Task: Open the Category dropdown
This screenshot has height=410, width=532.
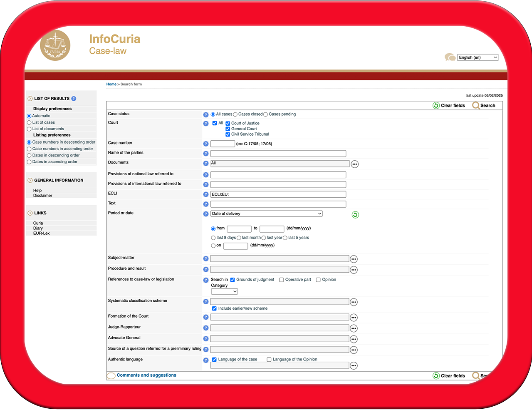Action: coord(224,291)
